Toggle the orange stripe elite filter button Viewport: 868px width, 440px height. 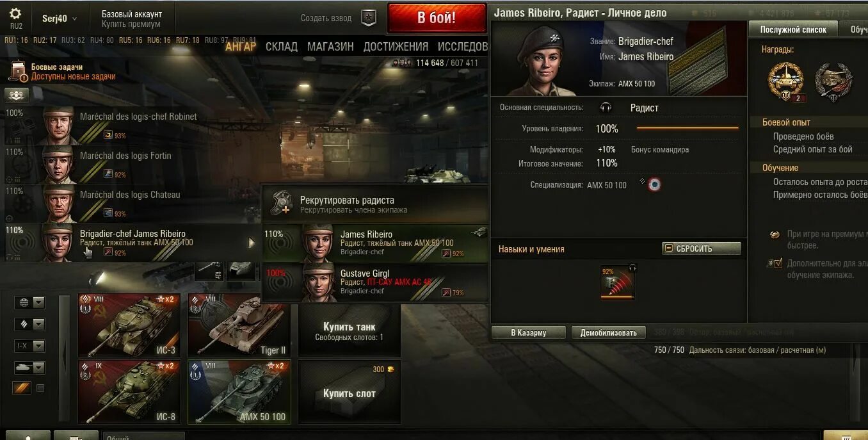(x=22, y=388)
